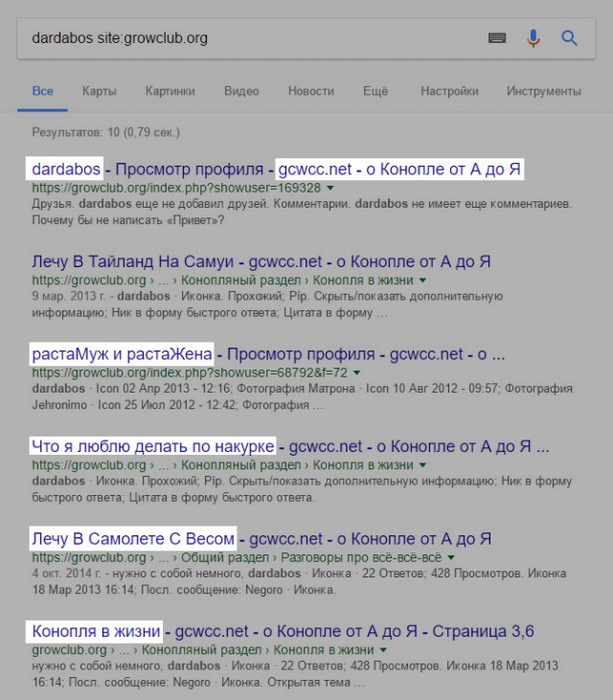The height and width of the screenshot is (700, 613).
Task: Open result Конопля в жизни Страница 3,6
Action: pos(284,631)
